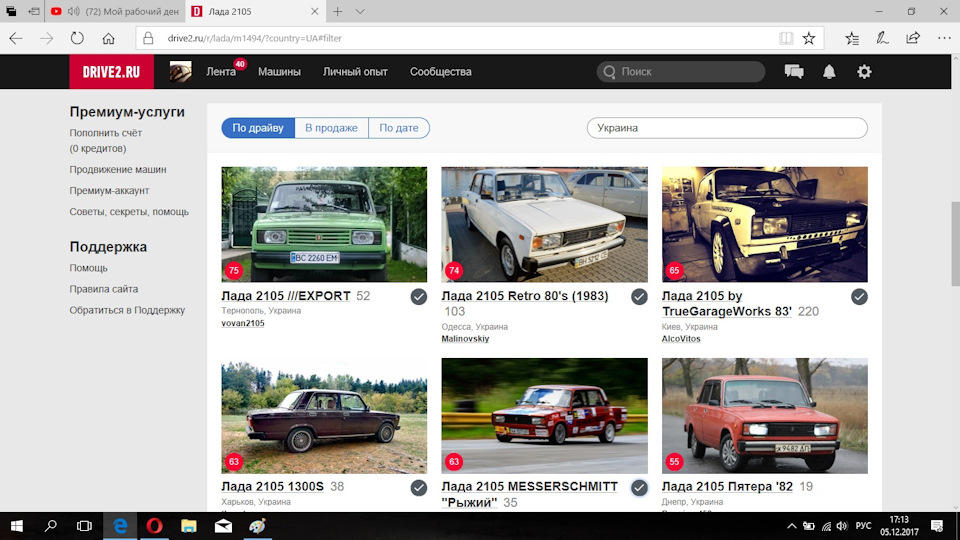Open the set tabs aside icon
Viewport: 960px width, 540px height.
(x=34, y=11)
